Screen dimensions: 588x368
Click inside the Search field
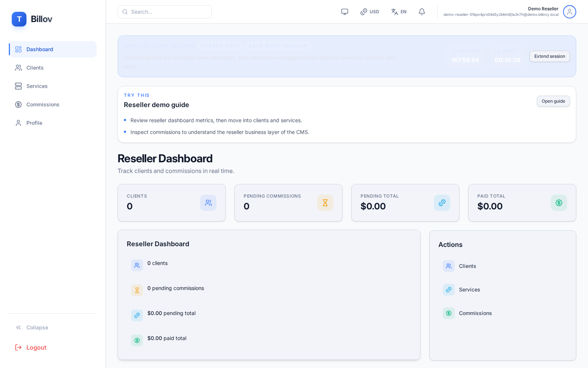(x=164, y=11)
